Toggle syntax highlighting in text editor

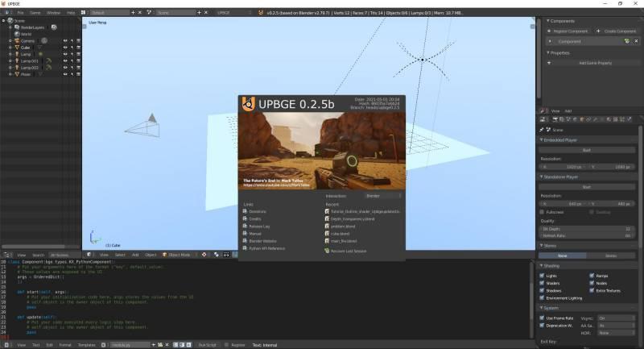click(x=188, y=345)
